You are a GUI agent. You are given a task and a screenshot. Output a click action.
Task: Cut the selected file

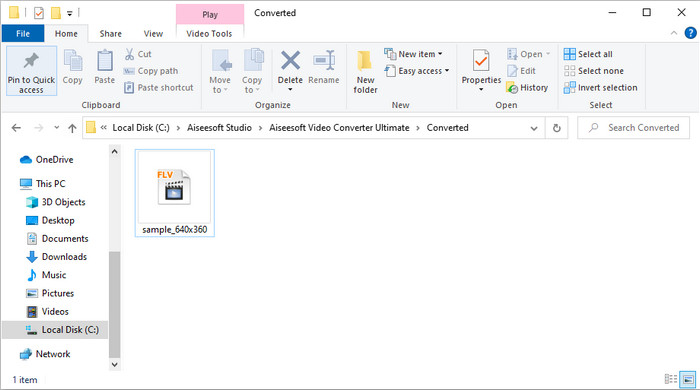coord(138,54)
